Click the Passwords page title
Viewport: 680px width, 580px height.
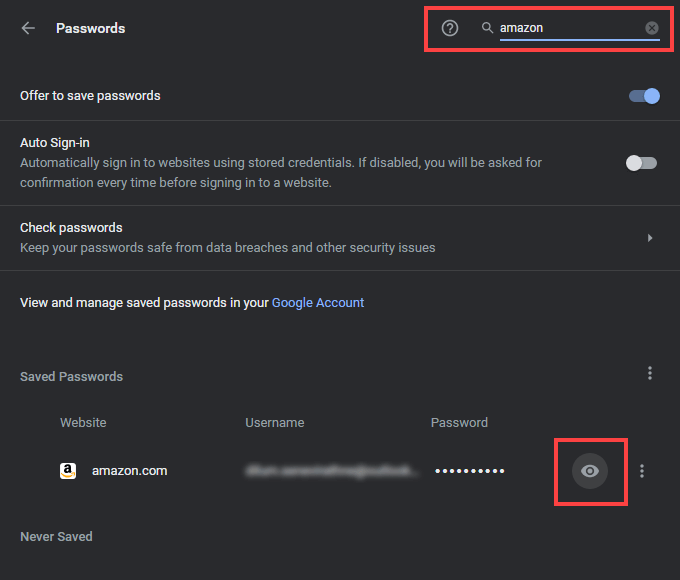tap(90, 28)
